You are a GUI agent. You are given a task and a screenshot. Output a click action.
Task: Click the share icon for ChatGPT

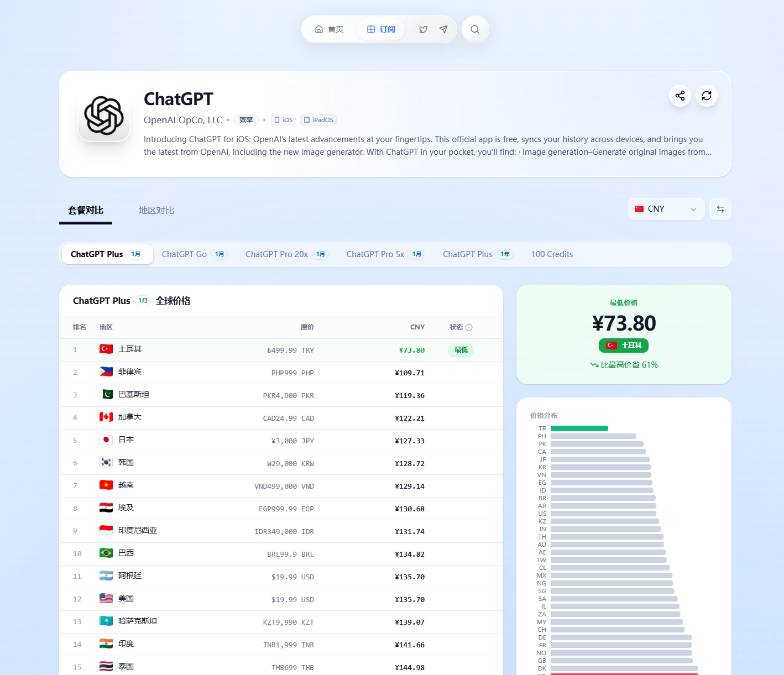coord(680,96)
